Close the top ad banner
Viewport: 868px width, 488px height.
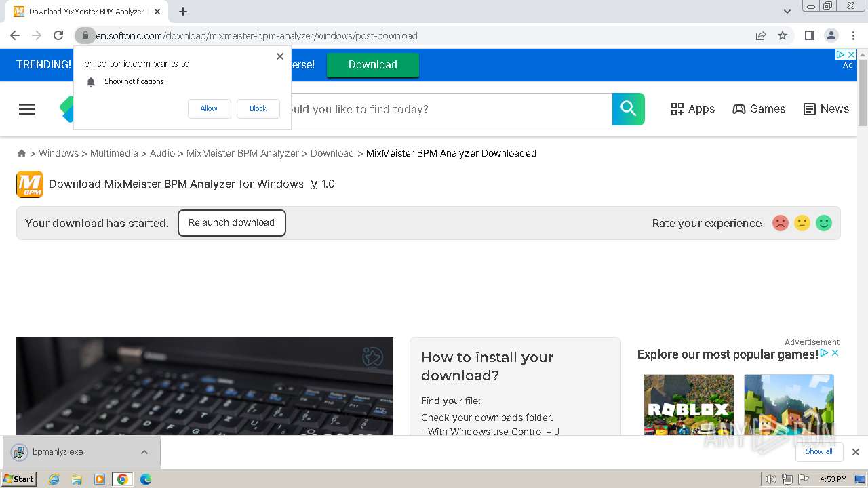[852, 54]
